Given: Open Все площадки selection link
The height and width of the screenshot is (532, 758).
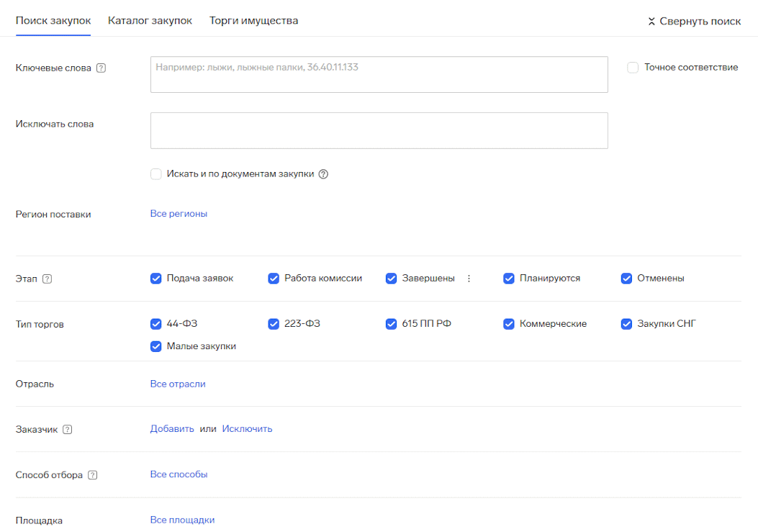Looking at the screenshot, I should click(x=182, y=520).
